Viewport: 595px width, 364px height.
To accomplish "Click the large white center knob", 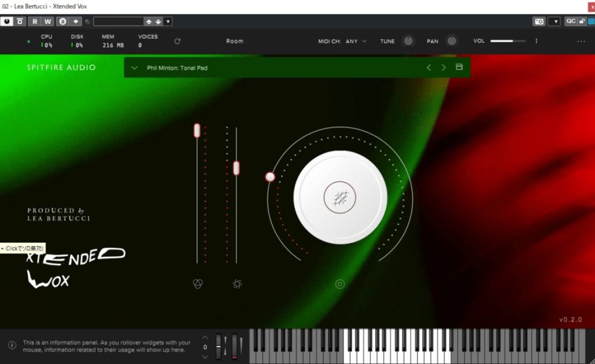I will point(340,197).
